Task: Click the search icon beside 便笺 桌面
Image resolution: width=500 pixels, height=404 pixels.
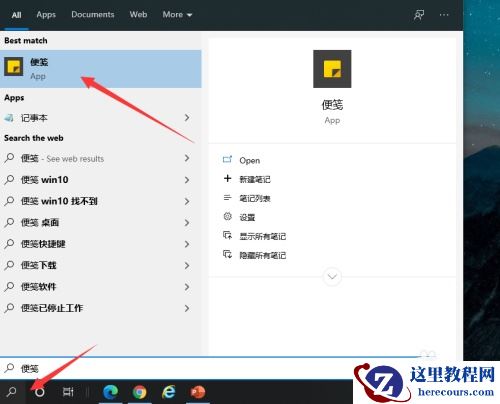Action: 9,222
